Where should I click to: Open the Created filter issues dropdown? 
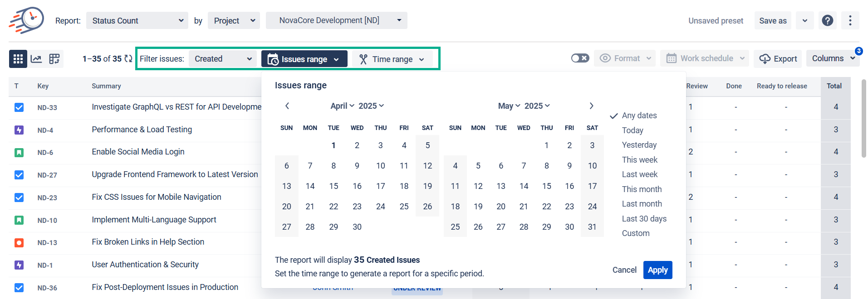(222, 59)
